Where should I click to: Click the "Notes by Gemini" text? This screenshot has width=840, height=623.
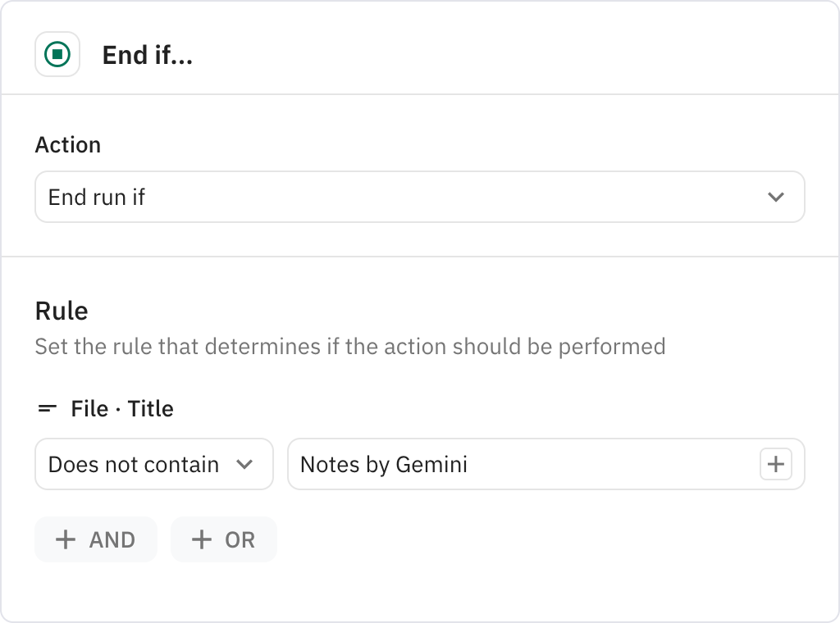[x=384, y=465]
